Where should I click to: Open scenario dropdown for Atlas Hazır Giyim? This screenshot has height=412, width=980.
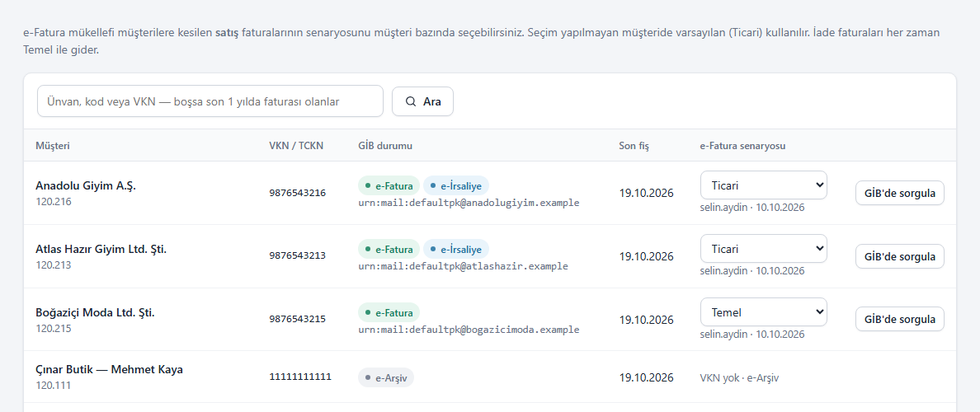pyautogui.click(x=764, y=249)
